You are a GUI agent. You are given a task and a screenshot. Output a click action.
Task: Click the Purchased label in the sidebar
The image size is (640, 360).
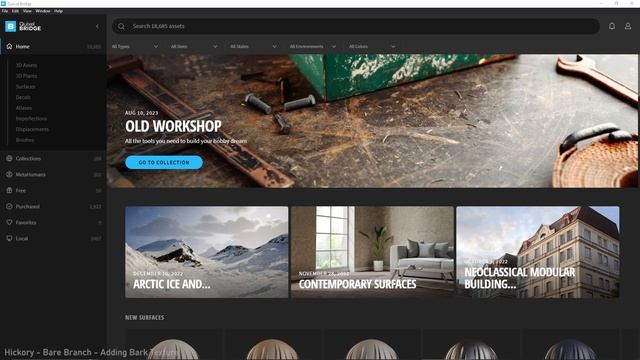coord(28,207)
